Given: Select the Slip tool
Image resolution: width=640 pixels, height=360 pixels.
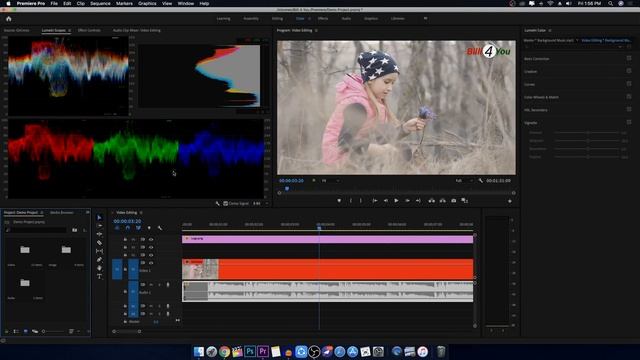Looking at the screenshot, I should 99,251.
